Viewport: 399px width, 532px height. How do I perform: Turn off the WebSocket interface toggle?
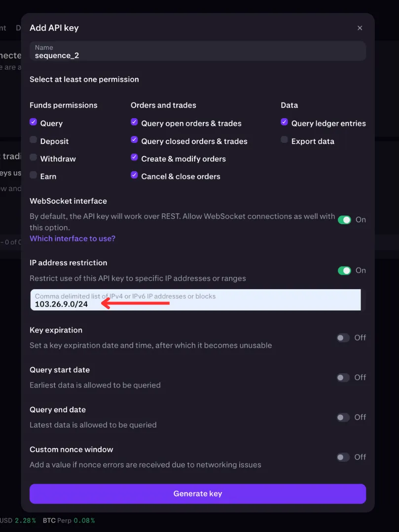[344, 220]
